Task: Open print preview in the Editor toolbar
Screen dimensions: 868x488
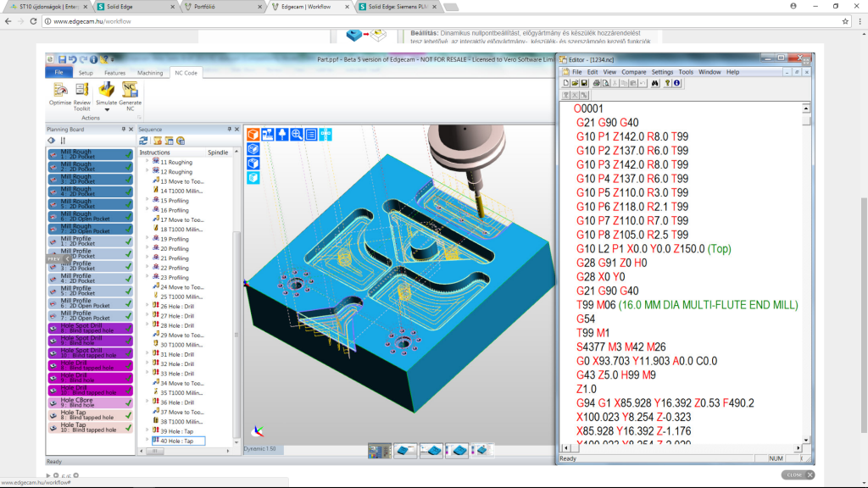Action: click(x=605, y=83)
